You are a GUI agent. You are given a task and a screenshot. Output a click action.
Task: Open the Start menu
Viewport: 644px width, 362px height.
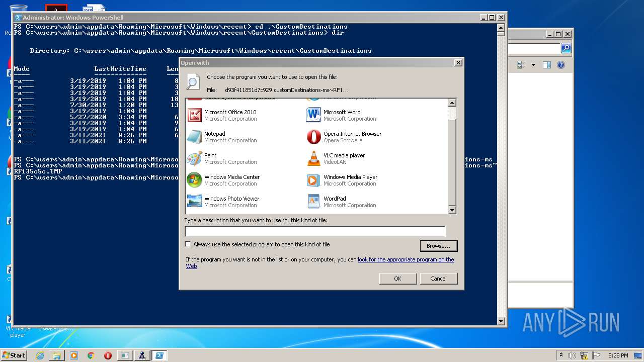coord(14,355)
